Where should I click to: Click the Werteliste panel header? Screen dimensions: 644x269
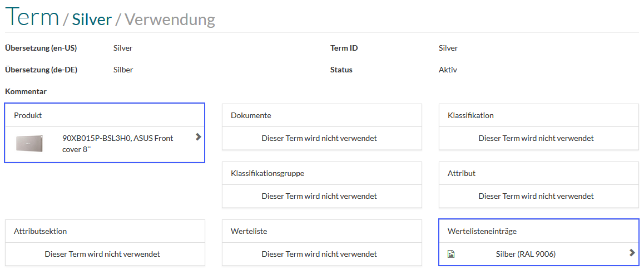click(x=322, y=231)
